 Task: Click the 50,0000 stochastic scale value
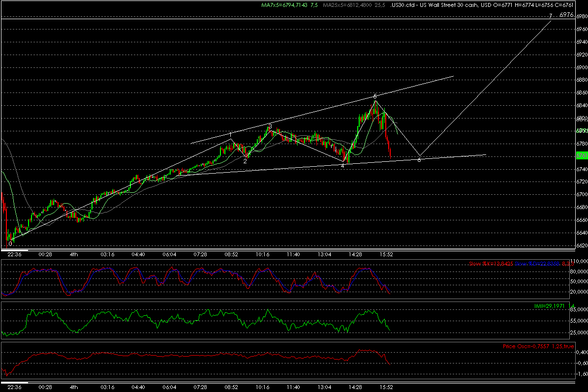[580, 281]
